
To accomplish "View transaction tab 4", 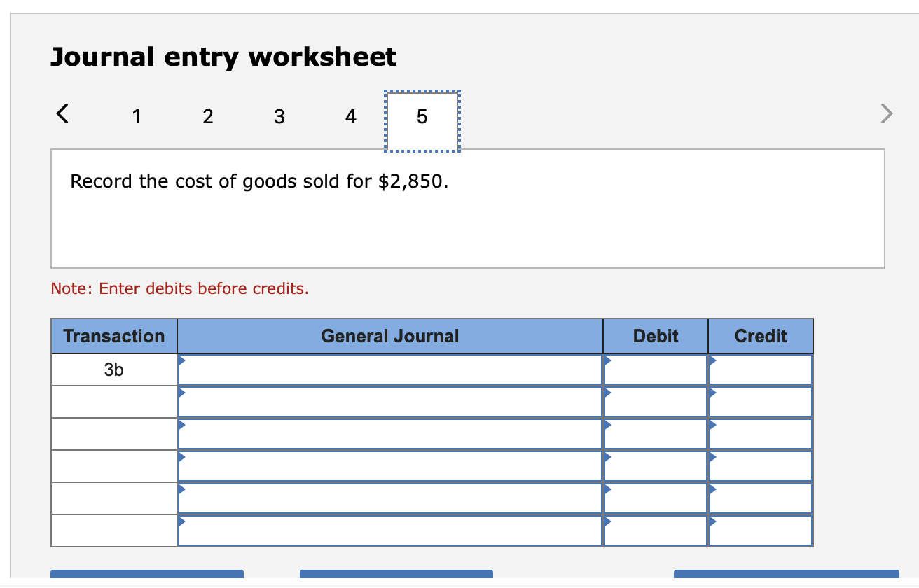I will click(x=351, y=116).
